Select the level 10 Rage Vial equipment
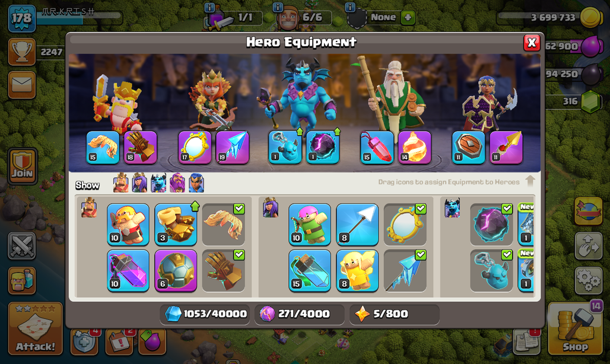This screenshot has height=364, width=610. tap(128, 271)
